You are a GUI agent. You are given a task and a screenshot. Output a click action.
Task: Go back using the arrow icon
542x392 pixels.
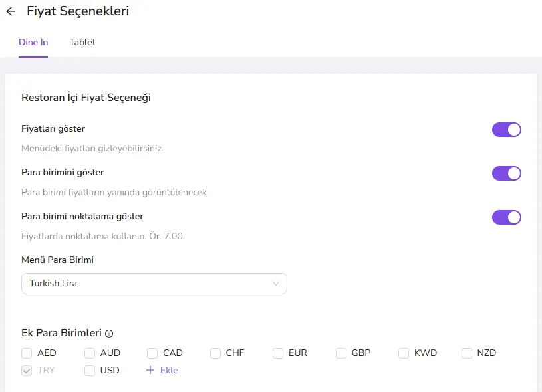coord(11,11)
